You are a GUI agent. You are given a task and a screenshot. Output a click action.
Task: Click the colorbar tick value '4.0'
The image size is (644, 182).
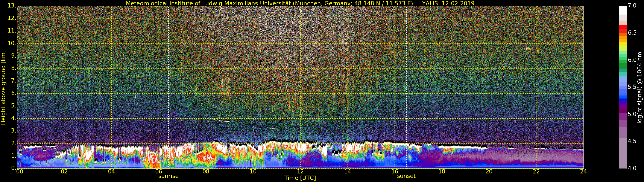pyautogui.click(x=632, y=168)
